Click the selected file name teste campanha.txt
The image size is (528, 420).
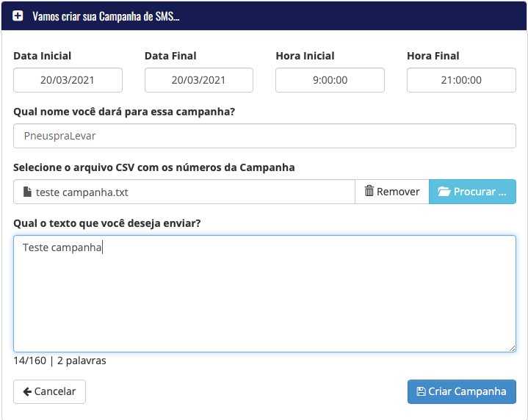tap(82, 192)
